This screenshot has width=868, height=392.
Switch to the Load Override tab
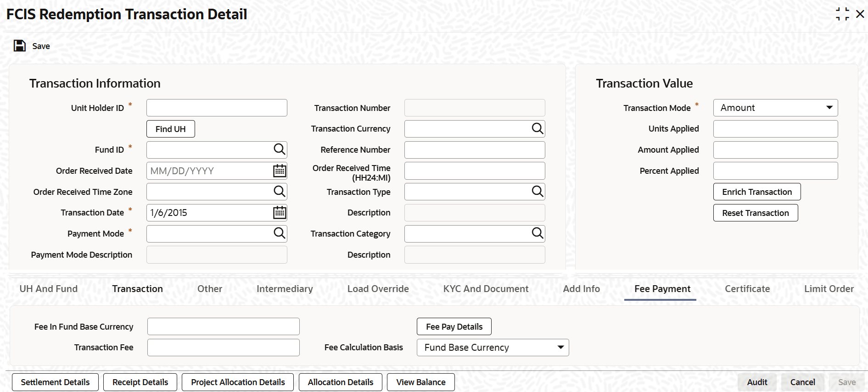pos(378,289)
